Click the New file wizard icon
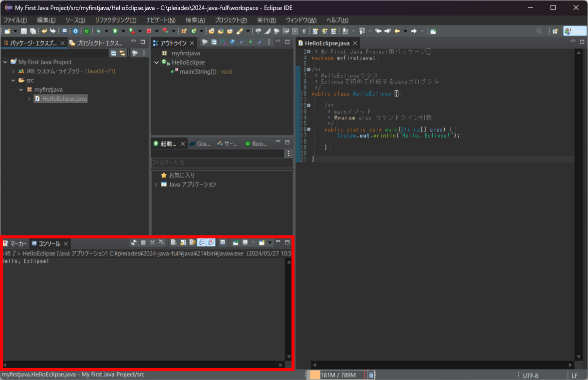Viewport: 588px width, 380px height. [x=7, y=31]
